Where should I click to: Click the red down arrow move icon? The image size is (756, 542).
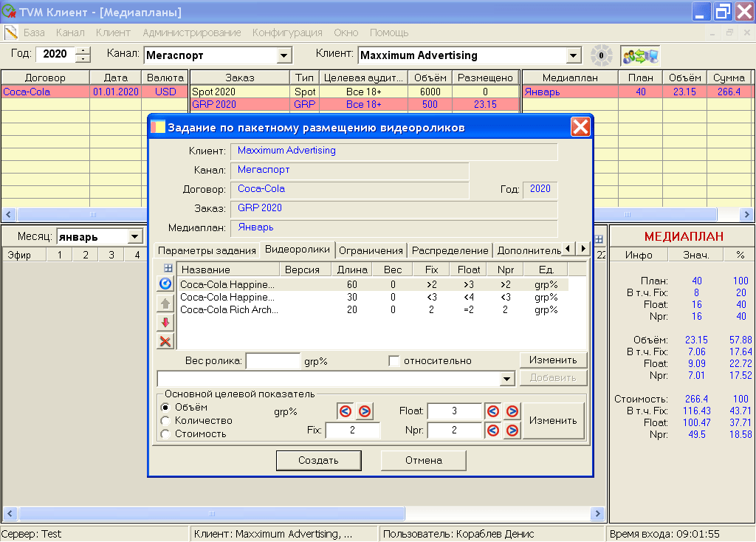165,322
